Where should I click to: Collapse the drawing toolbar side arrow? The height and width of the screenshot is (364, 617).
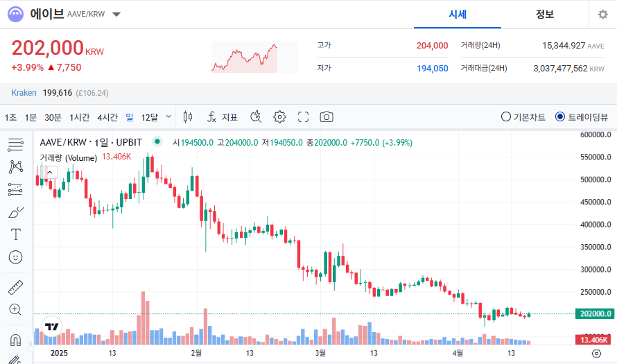tap(31, 344)
